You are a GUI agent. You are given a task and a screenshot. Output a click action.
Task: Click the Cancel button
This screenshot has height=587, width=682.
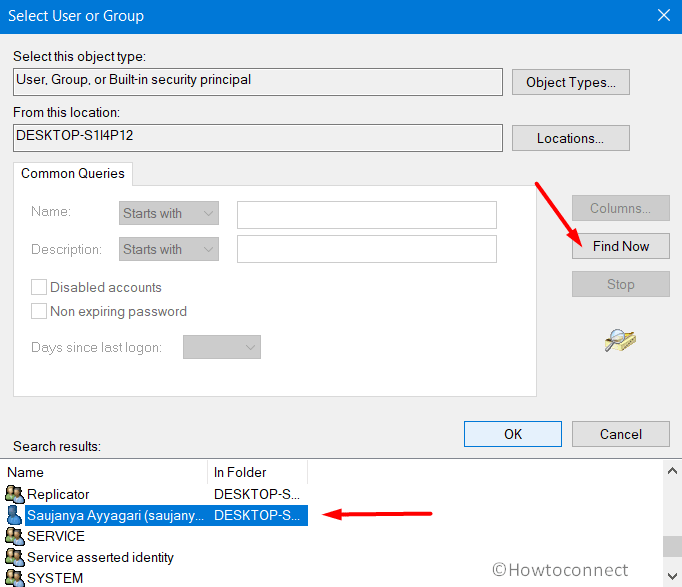[621, 434]
